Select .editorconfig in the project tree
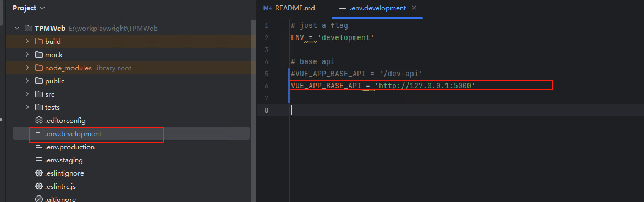The image size is (644, 202). [65, 120]
